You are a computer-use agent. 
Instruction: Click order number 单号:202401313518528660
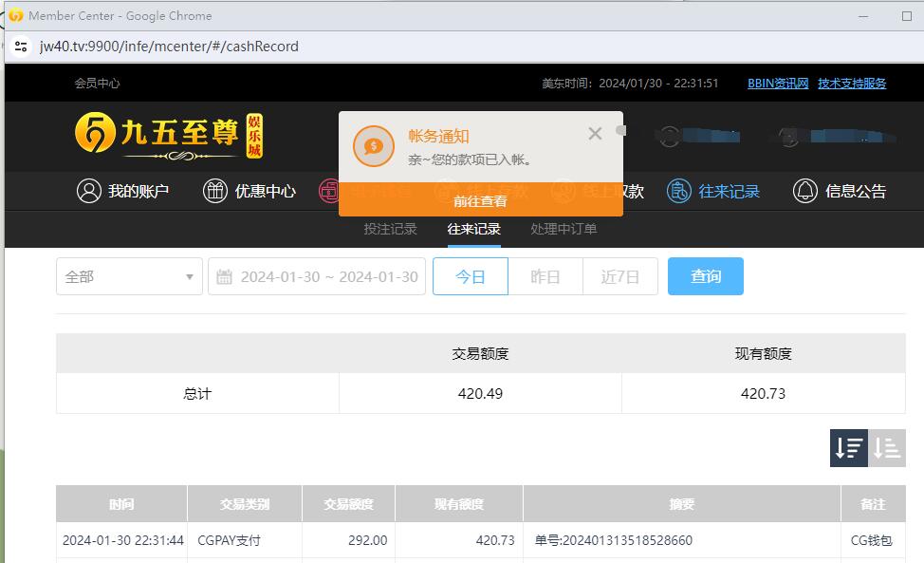click(x=614, y=540)
